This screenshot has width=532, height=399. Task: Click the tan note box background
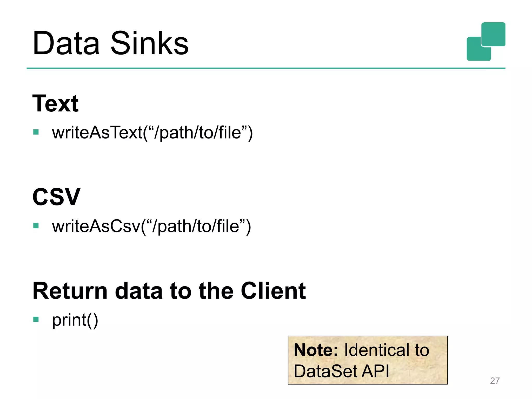(421, 373)
